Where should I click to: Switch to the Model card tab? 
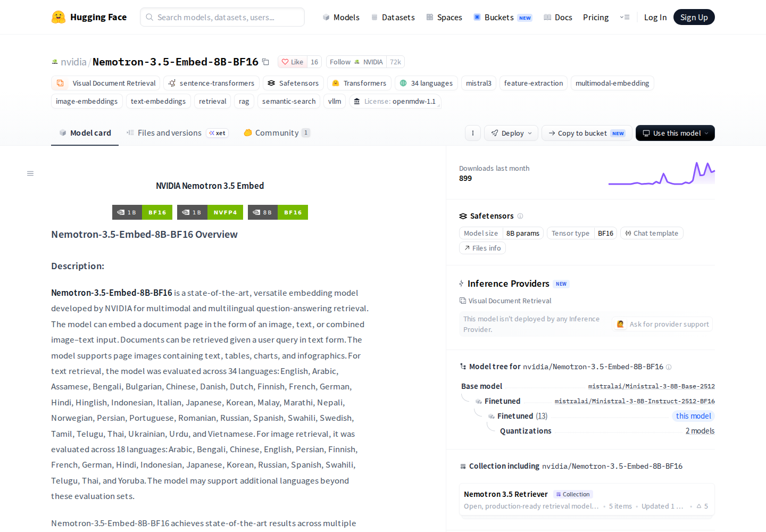(x=85, y=133)
